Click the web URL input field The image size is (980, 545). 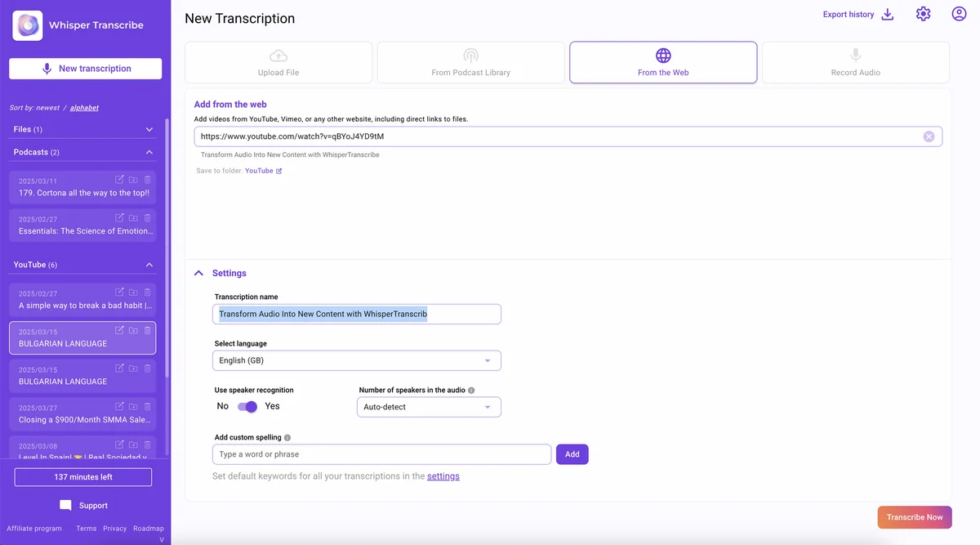(x=568, y=136)
